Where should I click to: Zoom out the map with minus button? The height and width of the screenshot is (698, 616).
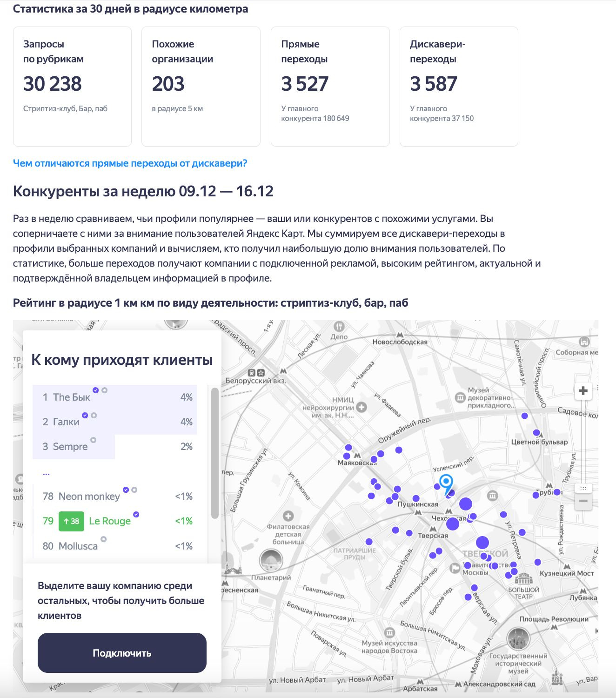tap(583, 501)
